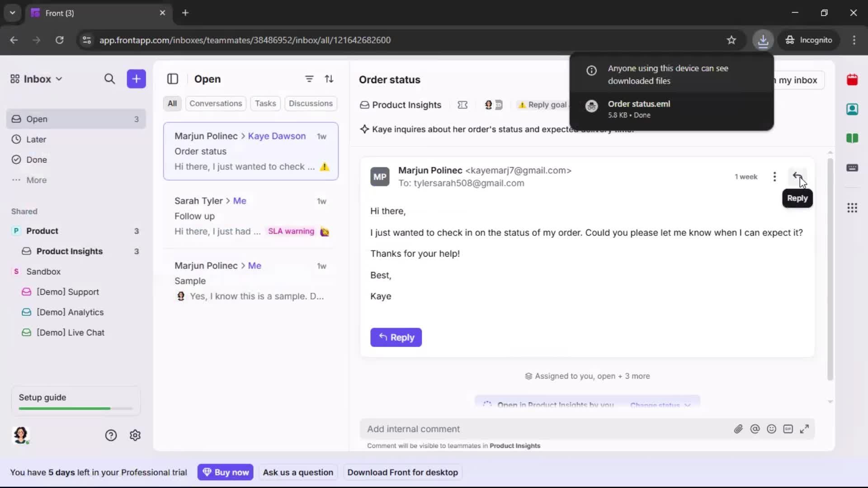The image size is (868, 488).
Task: Click Download Front for desktop
Action: [402, 472]
